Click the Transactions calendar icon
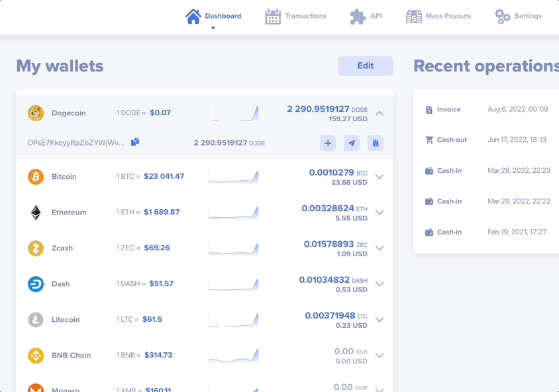559x392 pixels. (x=273, y=17)
